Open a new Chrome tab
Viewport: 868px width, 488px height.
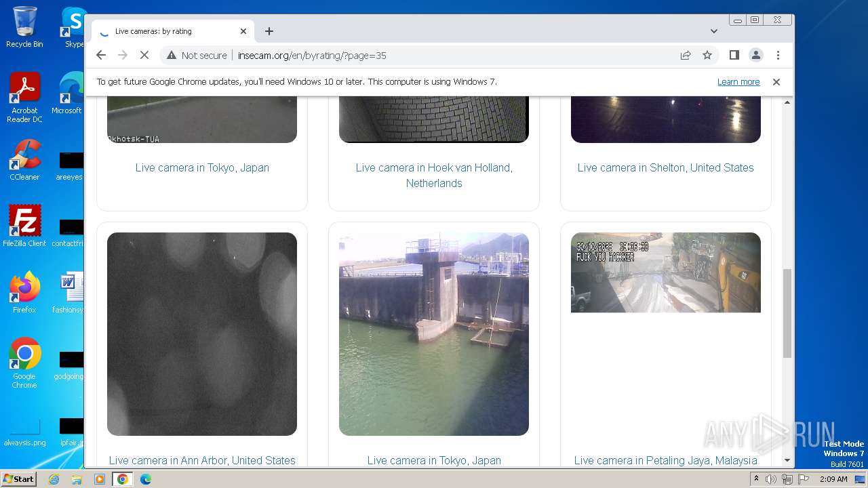pos(269,31)
